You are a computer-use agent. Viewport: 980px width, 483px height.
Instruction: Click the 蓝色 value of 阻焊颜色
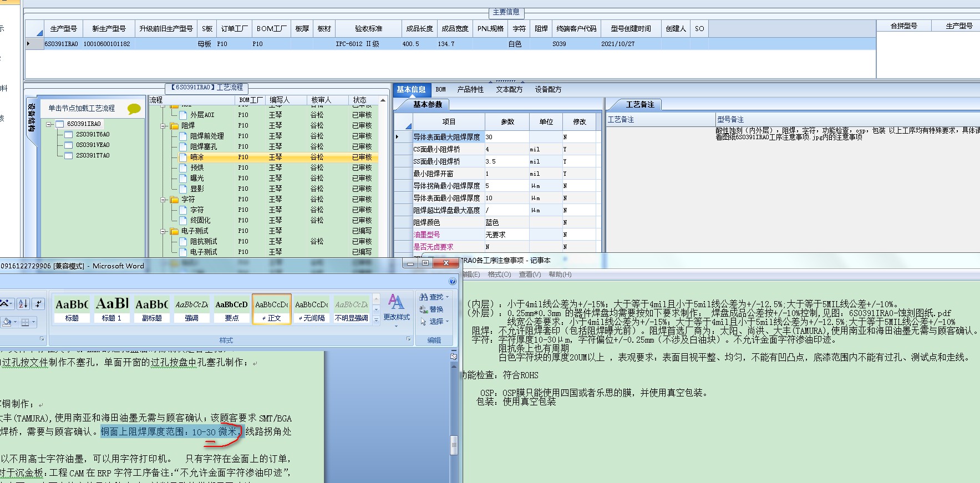507,222
